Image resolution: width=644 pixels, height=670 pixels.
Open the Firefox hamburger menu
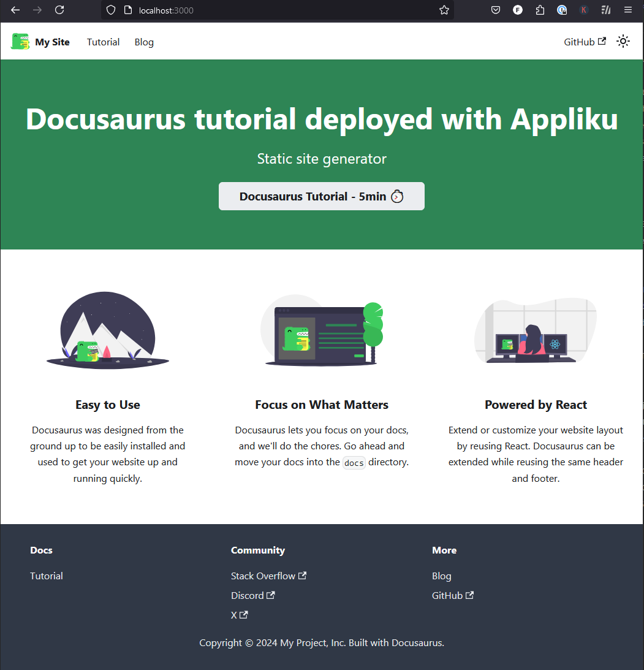(x=628, y=10)
